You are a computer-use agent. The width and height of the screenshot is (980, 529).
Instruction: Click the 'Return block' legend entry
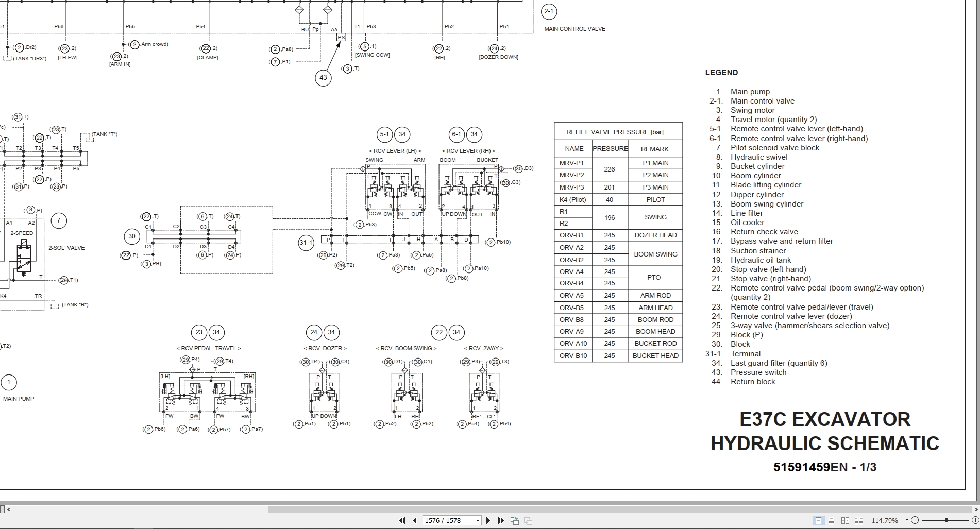pos(753,382)
